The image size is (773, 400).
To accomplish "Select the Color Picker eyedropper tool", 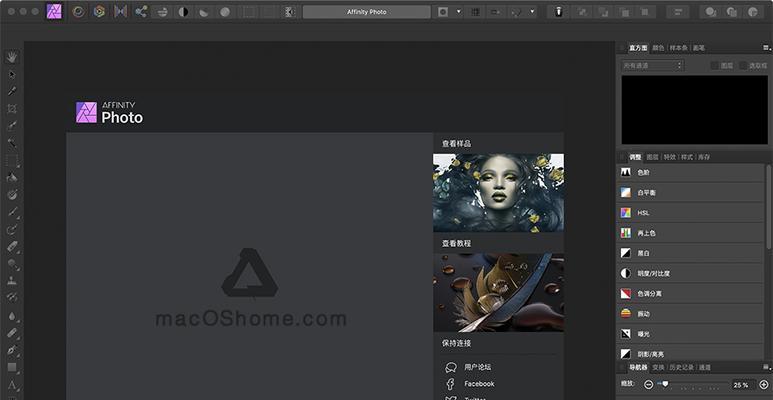I will (x=12, y=91).
